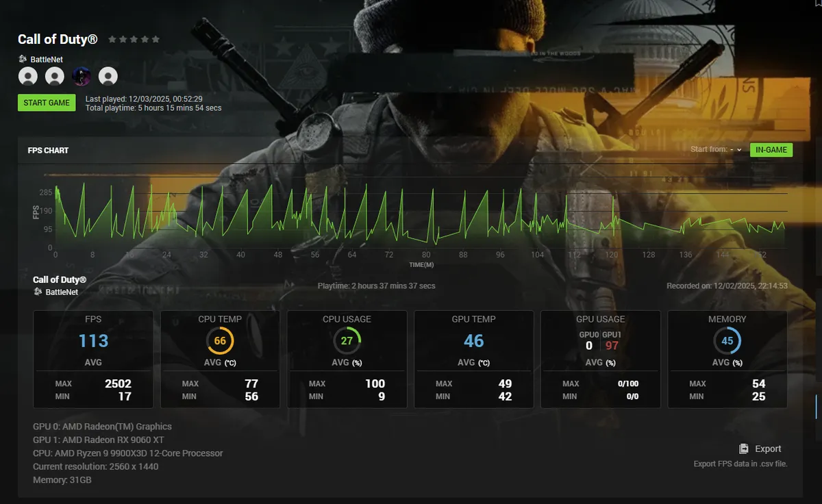Click the Export file icon
This screenshot has height=504, width=822.
coord(744,449)
